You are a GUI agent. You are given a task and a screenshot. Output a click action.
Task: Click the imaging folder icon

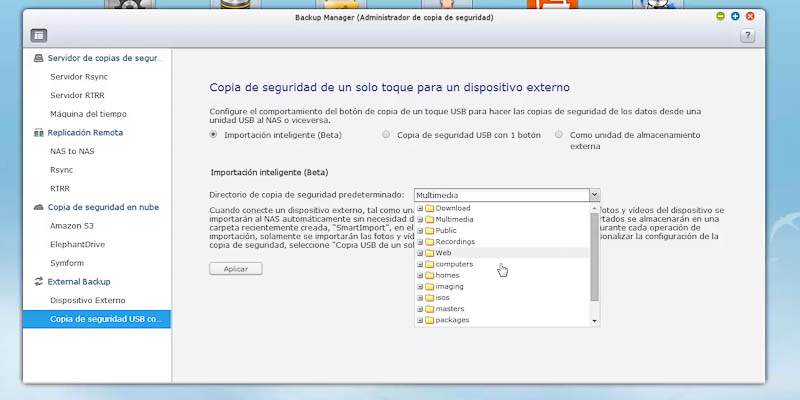429,287
